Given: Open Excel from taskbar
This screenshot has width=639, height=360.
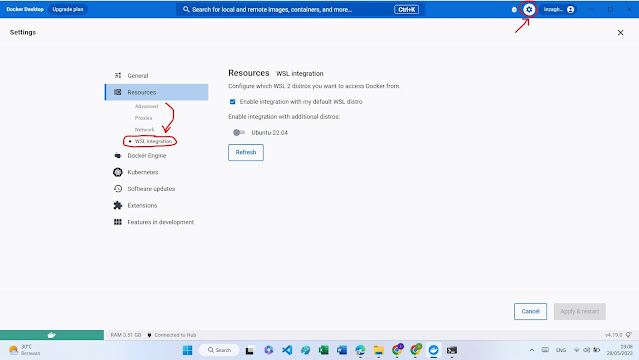Looking at the screenshot, I should pos(324,350).
